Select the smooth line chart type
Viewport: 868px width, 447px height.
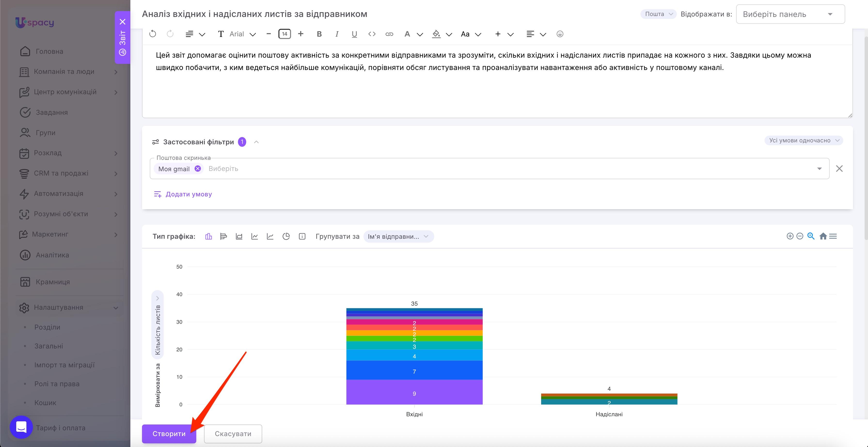(270, 236)
